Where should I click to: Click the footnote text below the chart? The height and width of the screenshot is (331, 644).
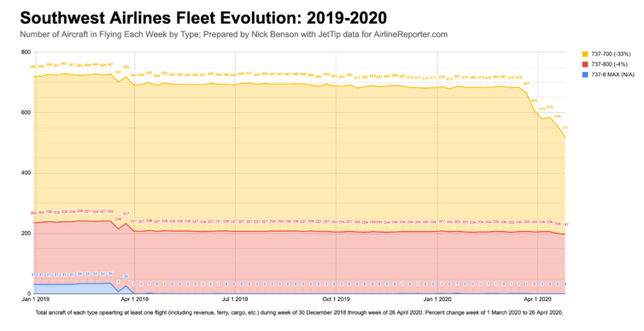pos(300,312)
